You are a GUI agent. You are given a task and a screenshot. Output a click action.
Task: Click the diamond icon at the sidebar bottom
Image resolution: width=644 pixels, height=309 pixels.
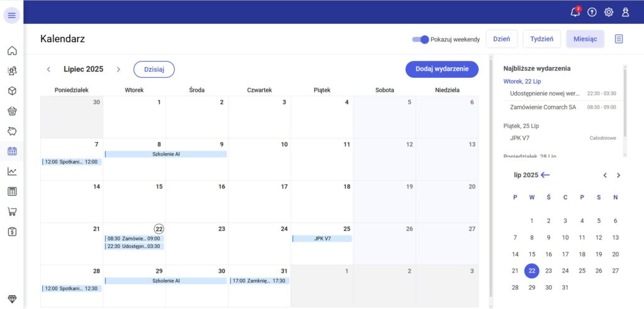(x=12, y=298)
